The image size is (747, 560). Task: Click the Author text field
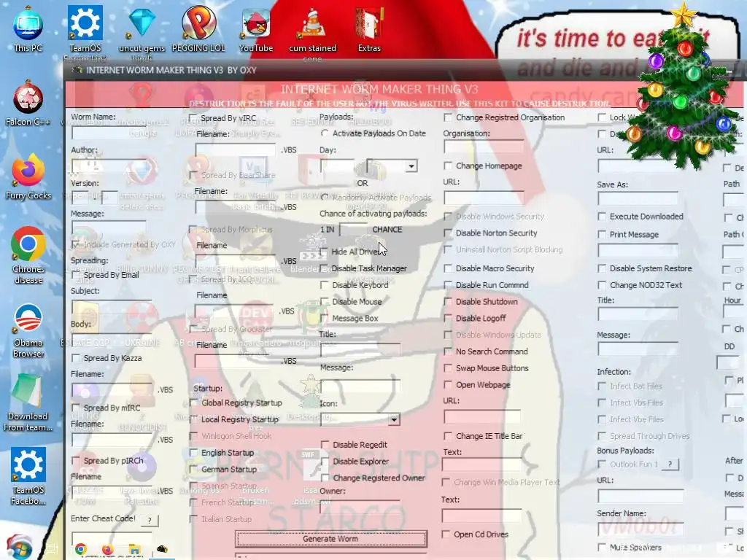(109, 166)
